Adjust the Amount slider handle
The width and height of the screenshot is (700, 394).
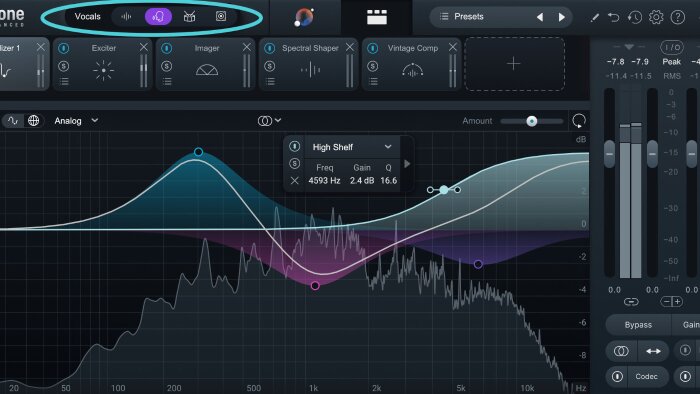(x=532, y=121)
